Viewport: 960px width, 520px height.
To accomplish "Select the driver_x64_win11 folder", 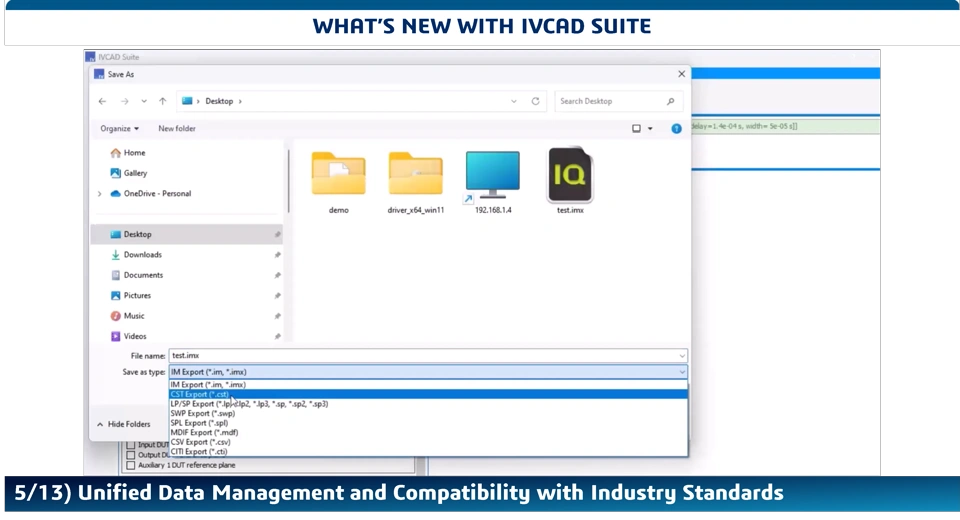I will pos(416,181).
